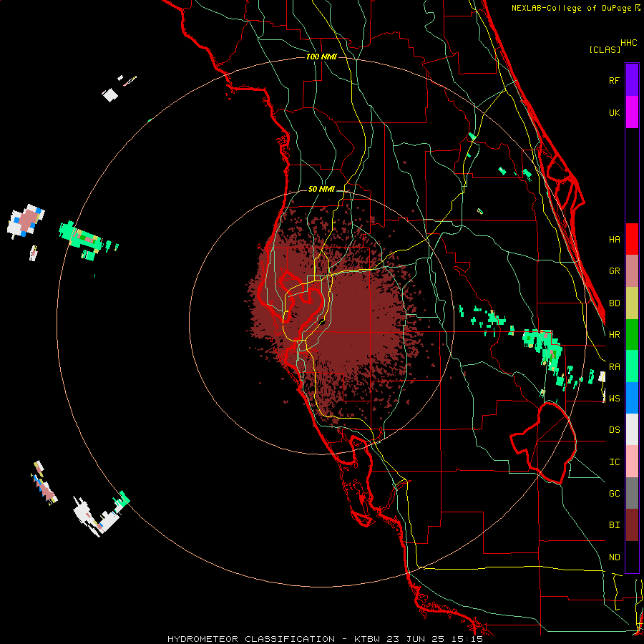Click the UK magenta legend swatch
This screenshot has height=644, width=644.
[x=632, y=112]
